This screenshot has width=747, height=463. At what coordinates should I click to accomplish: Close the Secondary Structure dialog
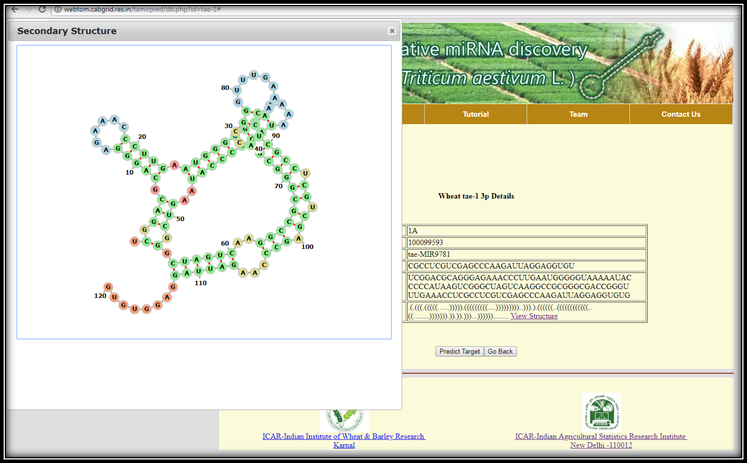point(392,31)
